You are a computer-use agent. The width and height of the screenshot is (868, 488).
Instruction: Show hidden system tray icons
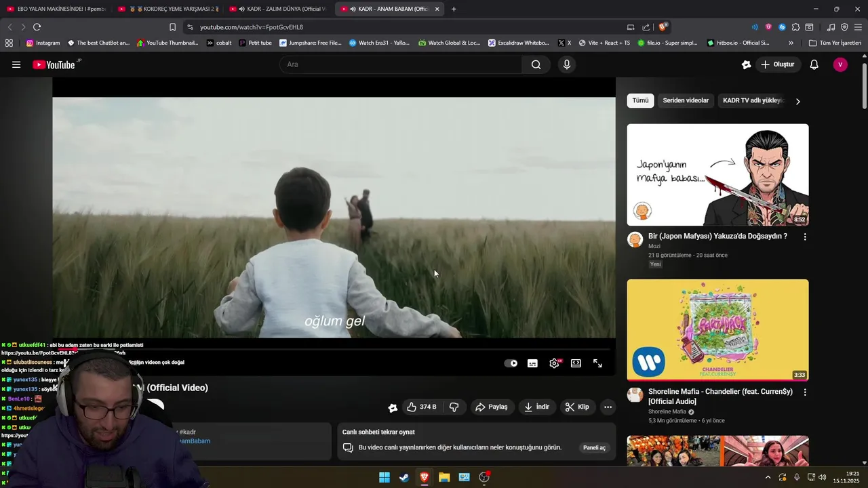(768, 477)
